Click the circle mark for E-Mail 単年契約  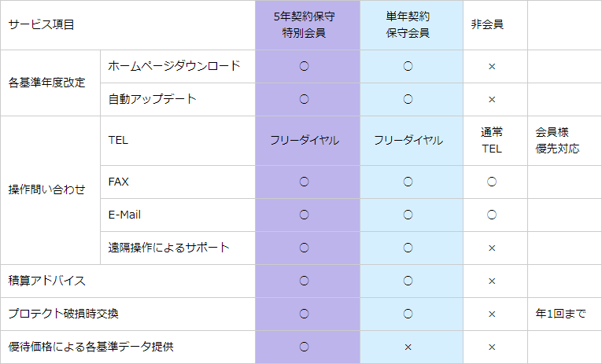coord(408,215)
